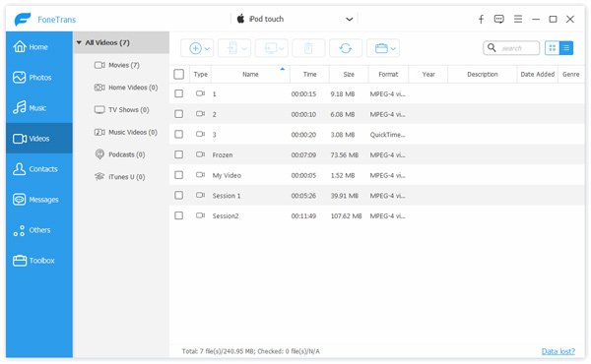
Task: Click the refresh icon in toolbar
Action: click(x=346, y=48)
